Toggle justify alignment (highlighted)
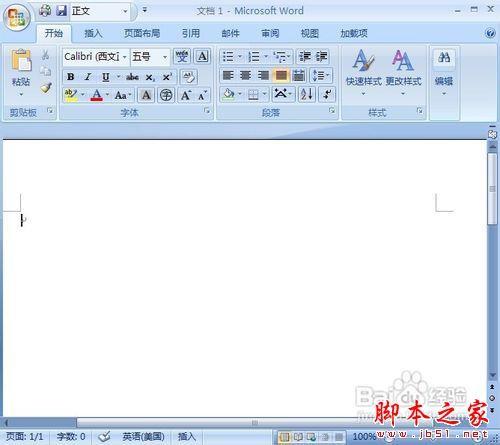Viewport: 500px width, 445px height. 281,75
